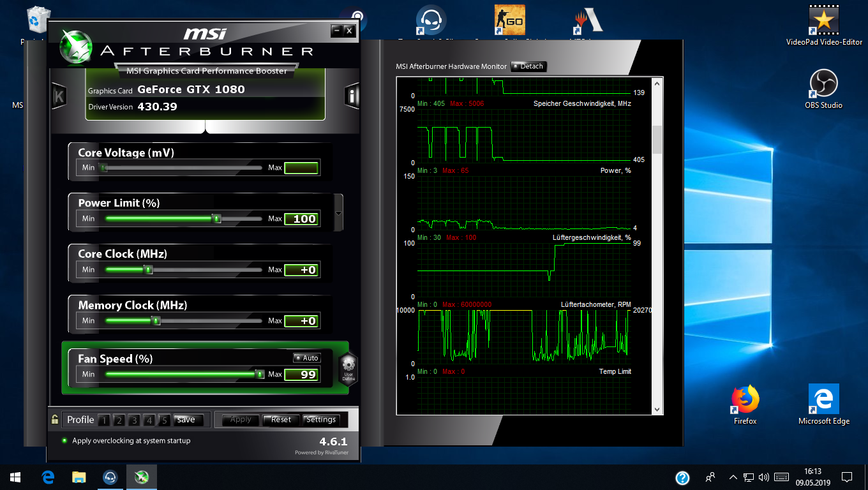The height and width of the screenshot is (490, 868).
Task: Click the hardware monitor scrollbar thumb
Action: point(657,140)
